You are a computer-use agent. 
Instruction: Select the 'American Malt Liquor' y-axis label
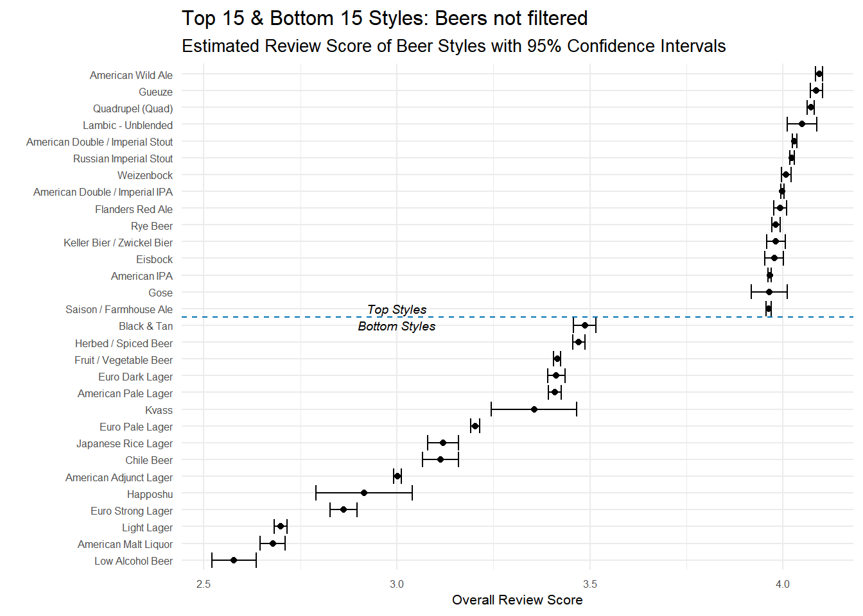[x=125, y=544]
